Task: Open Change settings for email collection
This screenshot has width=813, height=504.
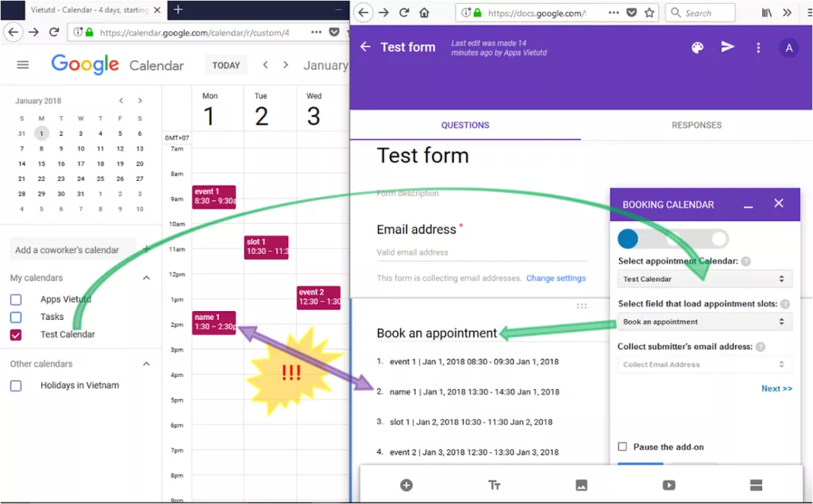Action: (558, 279)
